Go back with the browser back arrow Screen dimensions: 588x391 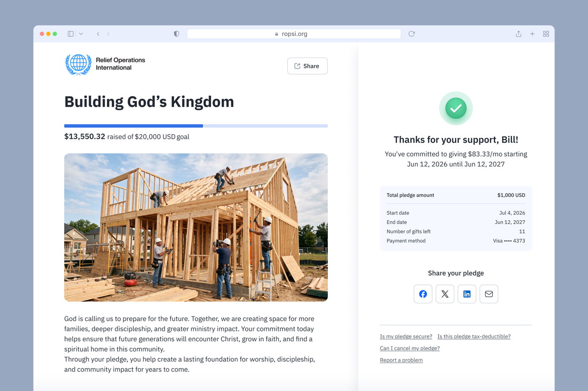click(98, 34)
